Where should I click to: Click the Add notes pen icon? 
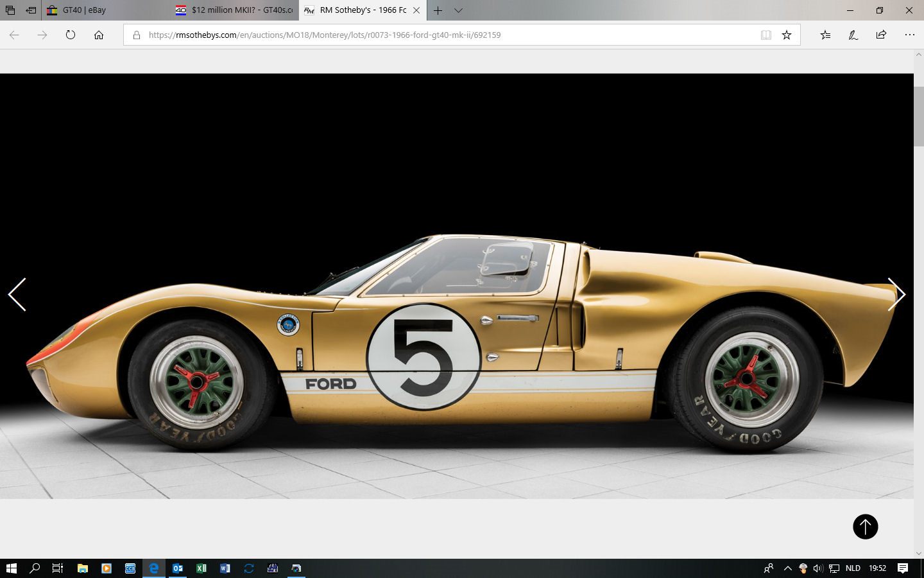tap(853, 35)
